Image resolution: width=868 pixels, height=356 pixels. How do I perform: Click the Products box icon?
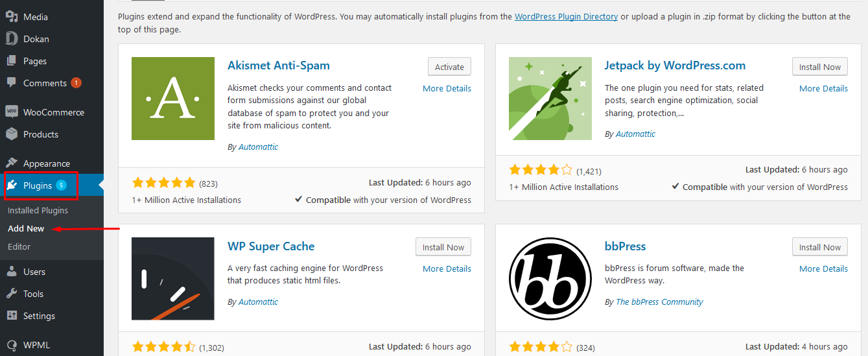(x=12, y=134)
